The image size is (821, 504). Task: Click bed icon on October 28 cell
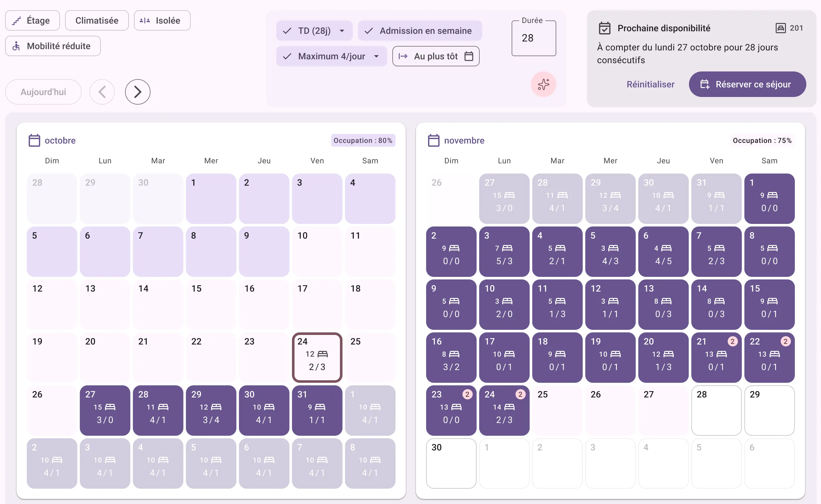(x=163, y=407)
